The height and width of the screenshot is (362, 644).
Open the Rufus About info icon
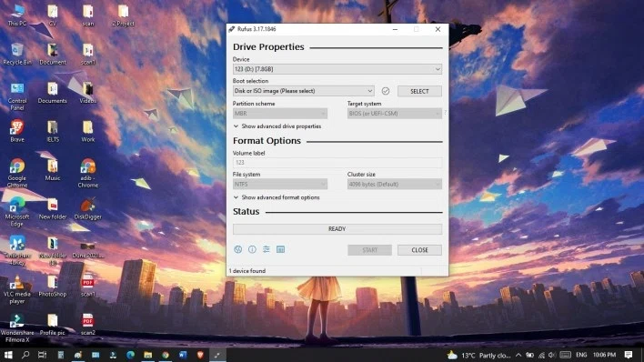[x=252, y=249]
